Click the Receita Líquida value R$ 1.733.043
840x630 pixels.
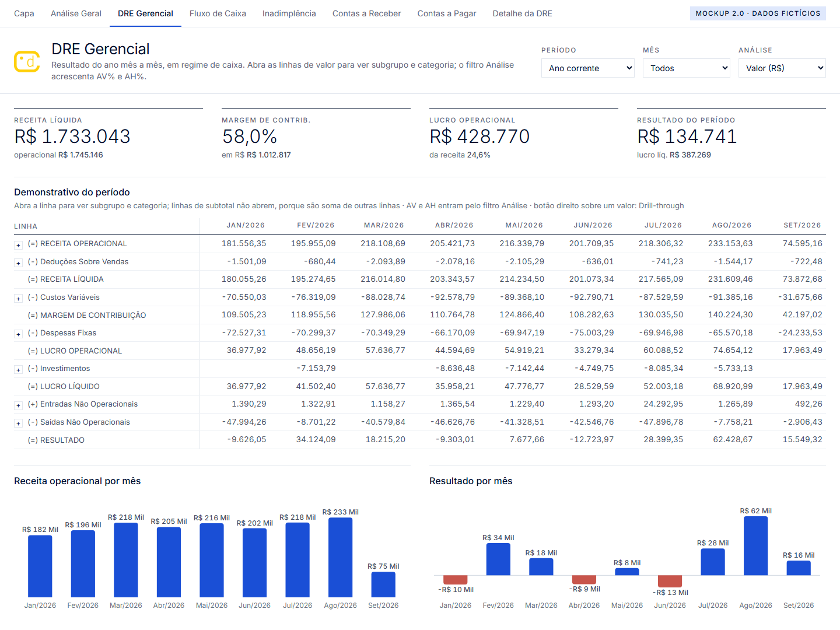coord(72,136)
